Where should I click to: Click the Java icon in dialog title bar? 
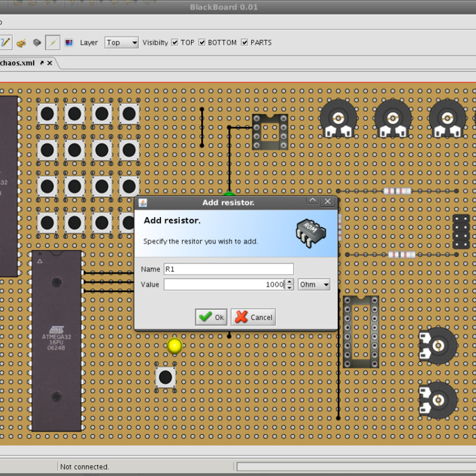coord(143,203)
